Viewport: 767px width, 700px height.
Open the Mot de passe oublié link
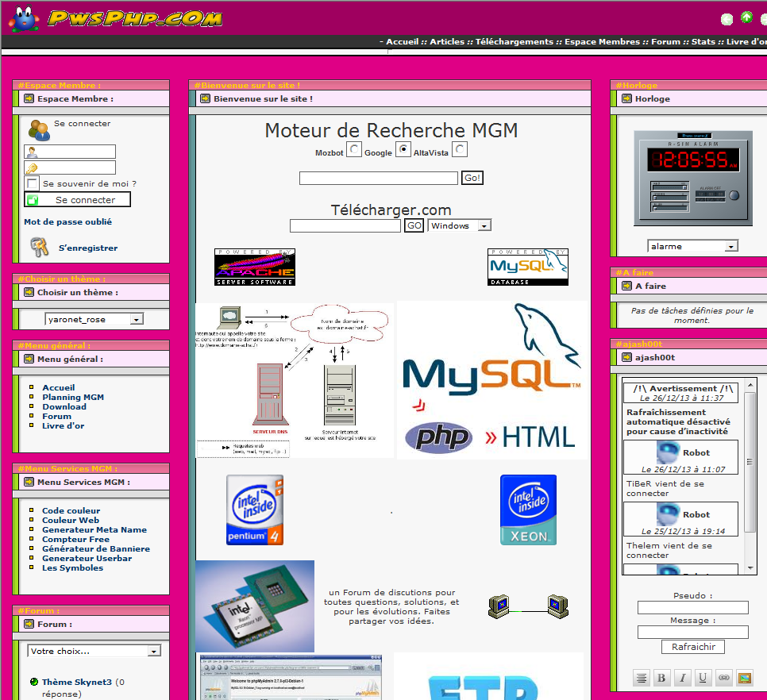click(x=68, y=222)
